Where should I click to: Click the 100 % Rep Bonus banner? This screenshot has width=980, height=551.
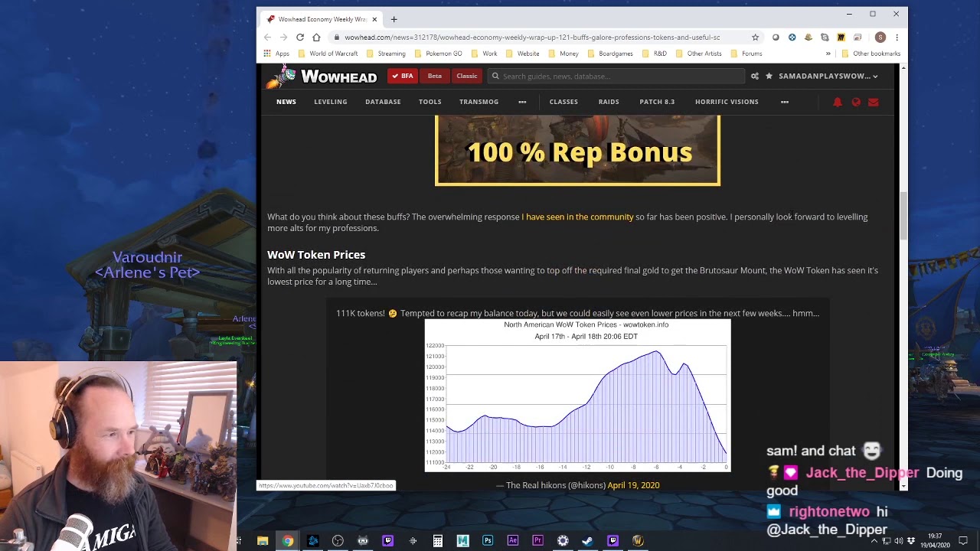point(577,151)
